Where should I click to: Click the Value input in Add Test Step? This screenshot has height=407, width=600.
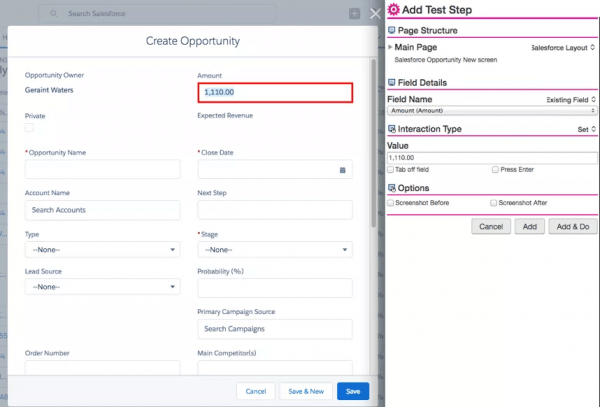click(x=492, y=158)
